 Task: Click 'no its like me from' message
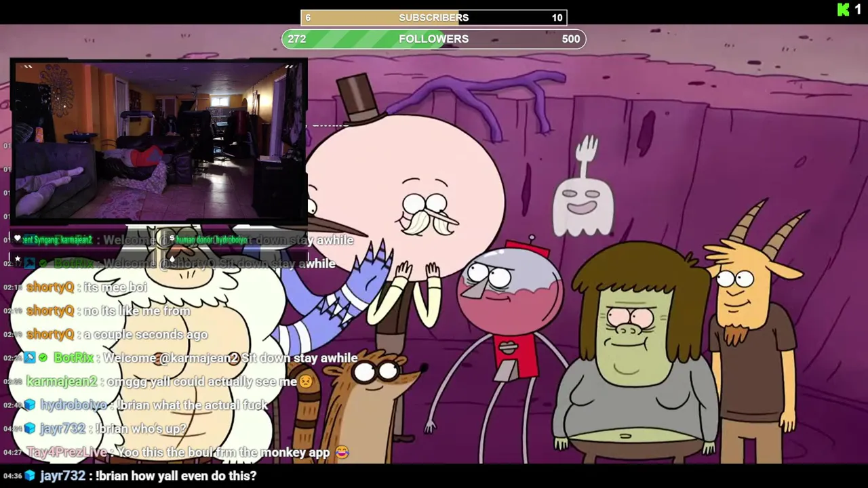(x=137, y=311)
